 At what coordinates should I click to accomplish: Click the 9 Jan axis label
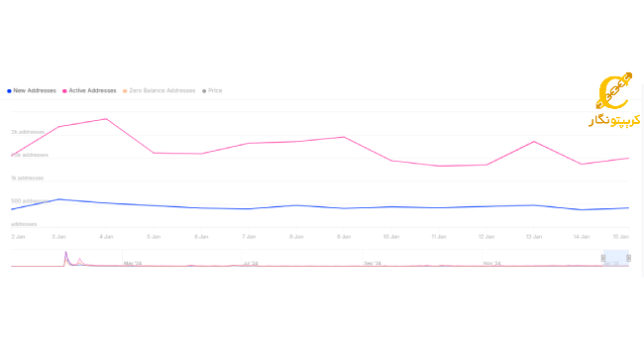tap(344, 236)
